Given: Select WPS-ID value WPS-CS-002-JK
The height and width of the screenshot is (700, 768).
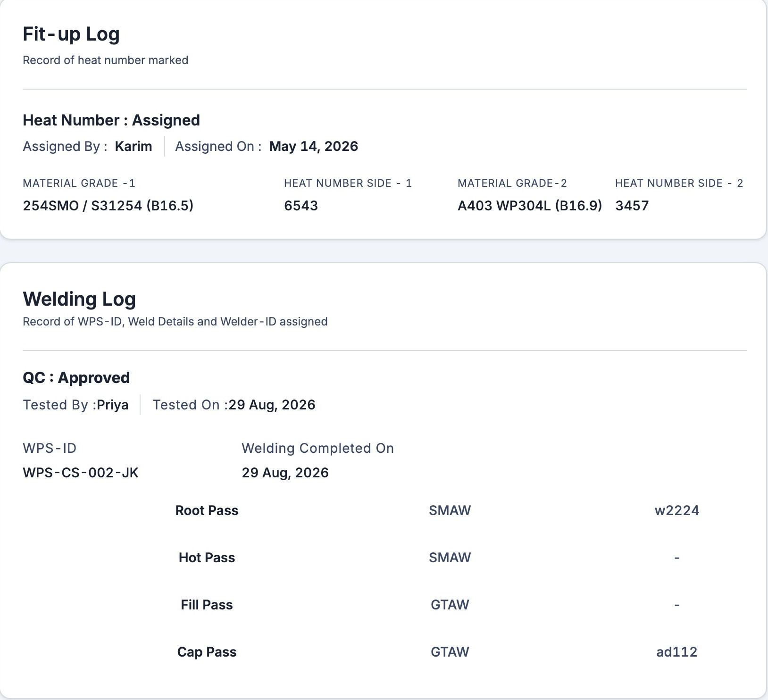Looking at the screenshot, I should pyautogui.click(x=81, y=473).
